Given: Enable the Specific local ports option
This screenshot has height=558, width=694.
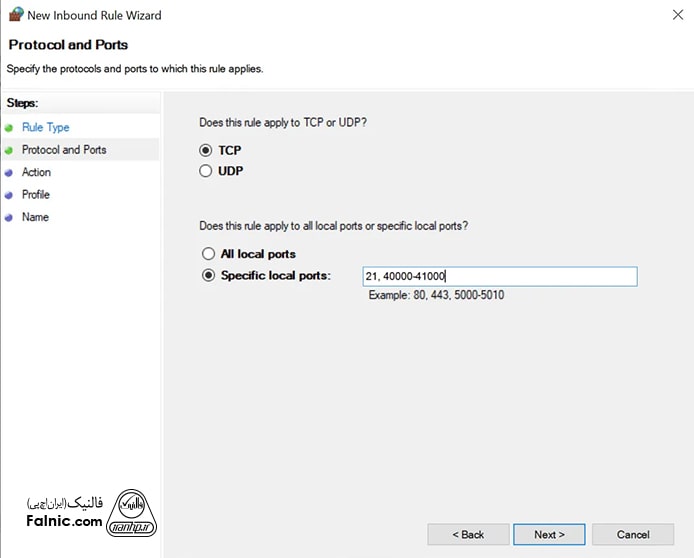Looking at the screenshot, I should (x=208, y=276).
